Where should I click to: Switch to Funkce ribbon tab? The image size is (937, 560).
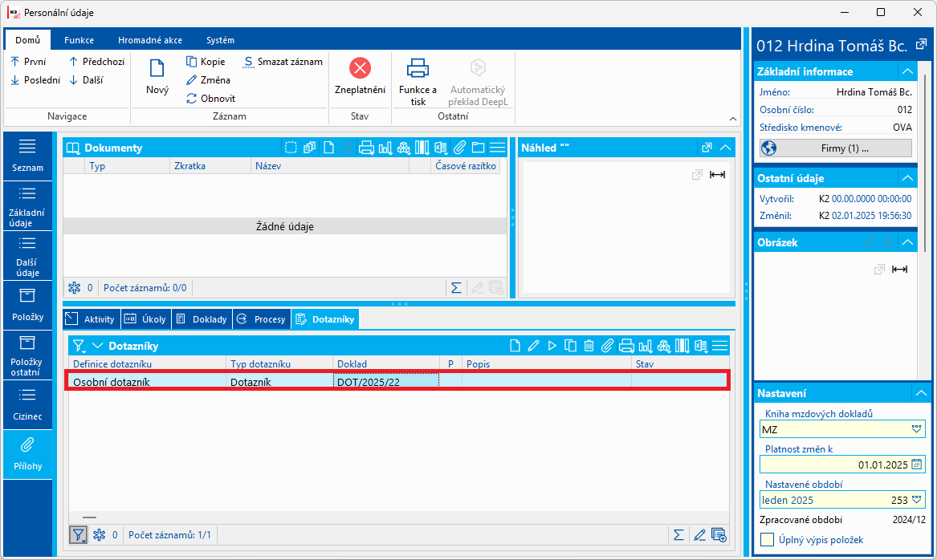coord(79,40)
